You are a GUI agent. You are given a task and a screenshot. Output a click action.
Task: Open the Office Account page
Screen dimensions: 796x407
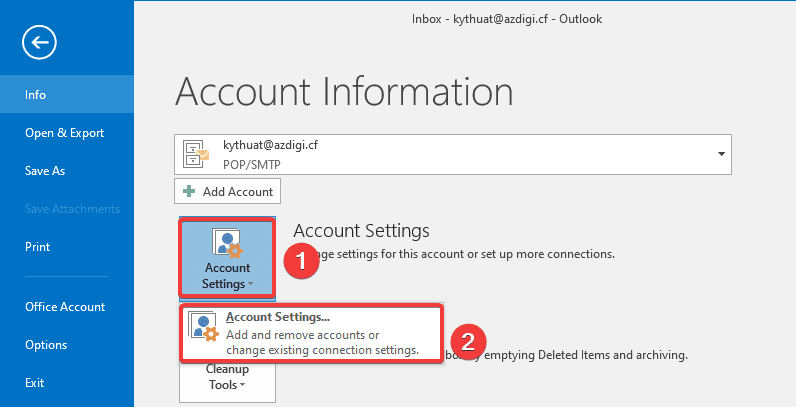[65, 307]
